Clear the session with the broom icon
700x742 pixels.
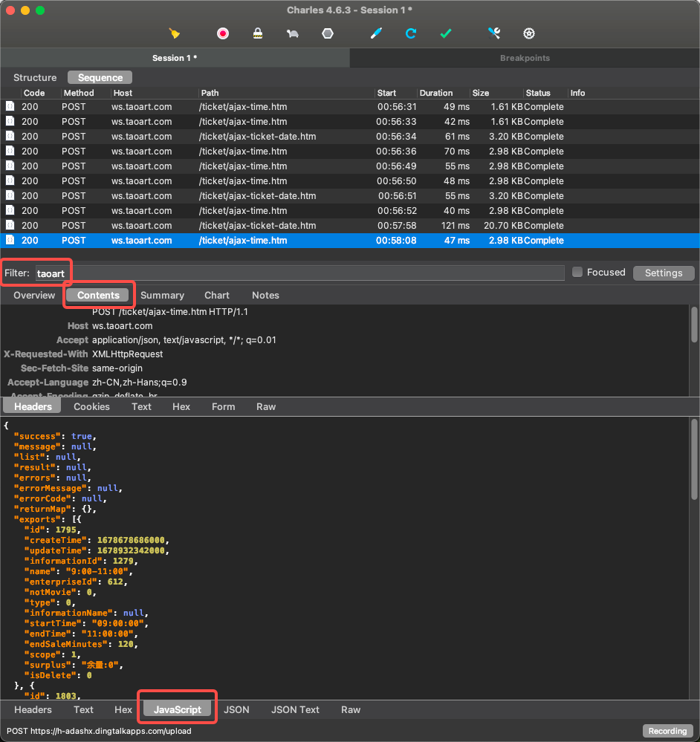(175, 33)
